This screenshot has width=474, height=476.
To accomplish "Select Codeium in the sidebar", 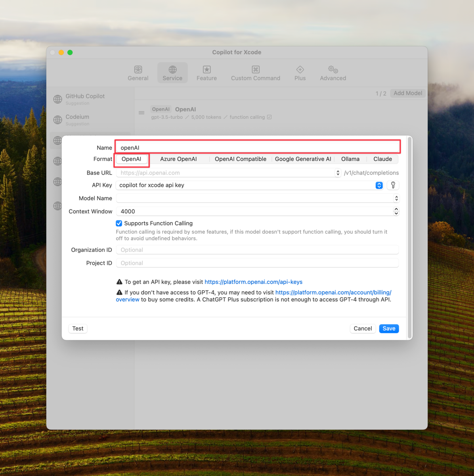I will [x=90, y=120].
